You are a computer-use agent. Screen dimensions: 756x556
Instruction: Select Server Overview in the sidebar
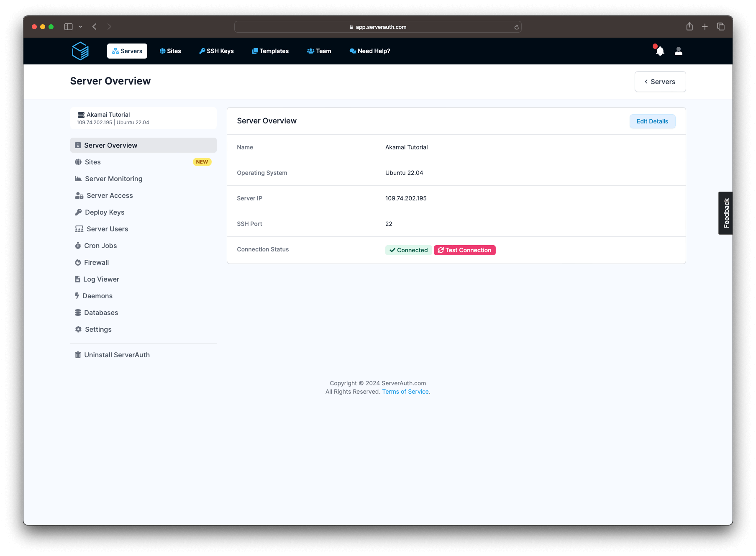(144, 145)
